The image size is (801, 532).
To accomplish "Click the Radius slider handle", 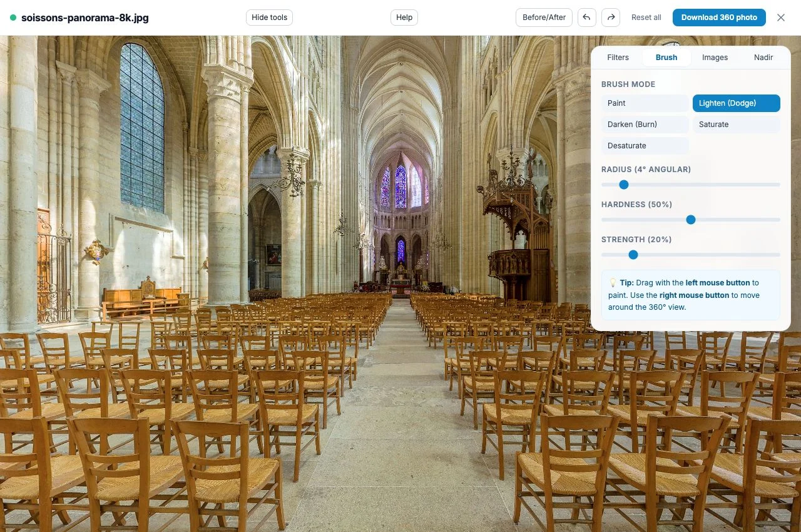I will coord(623,185).
